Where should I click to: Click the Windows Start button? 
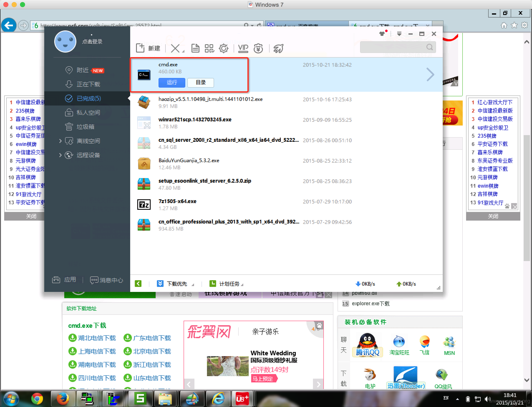[11, 399]
